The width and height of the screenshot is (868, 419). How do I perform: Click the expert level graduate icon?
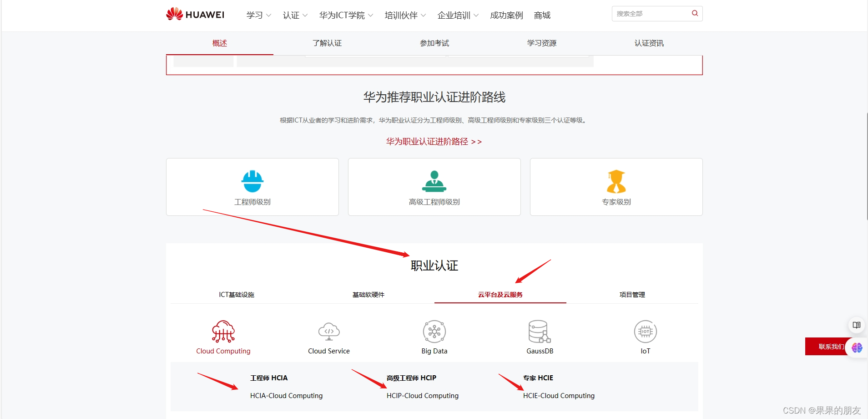[x=616, y=181]
